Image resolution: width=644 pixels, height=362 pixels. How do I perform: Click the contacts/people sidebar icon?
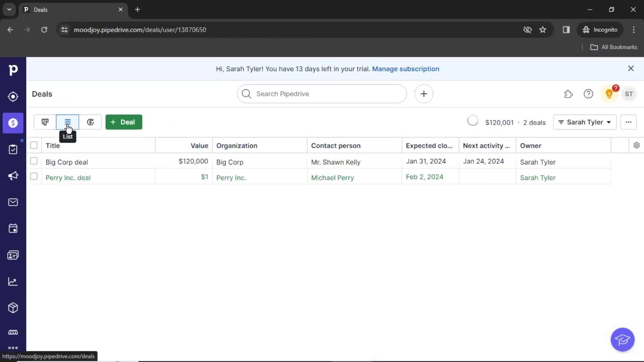pos(13,255)
